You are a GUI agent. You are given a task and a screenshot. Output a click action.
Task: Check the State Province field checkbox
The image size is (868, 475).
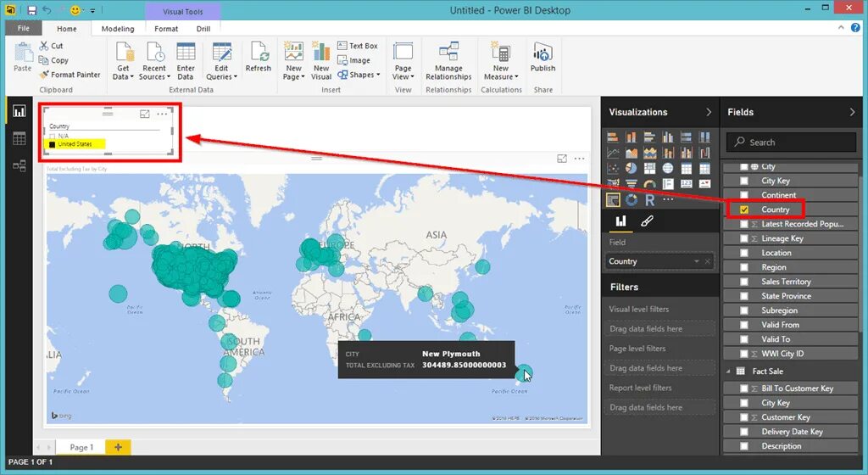[x=744, y=296]
